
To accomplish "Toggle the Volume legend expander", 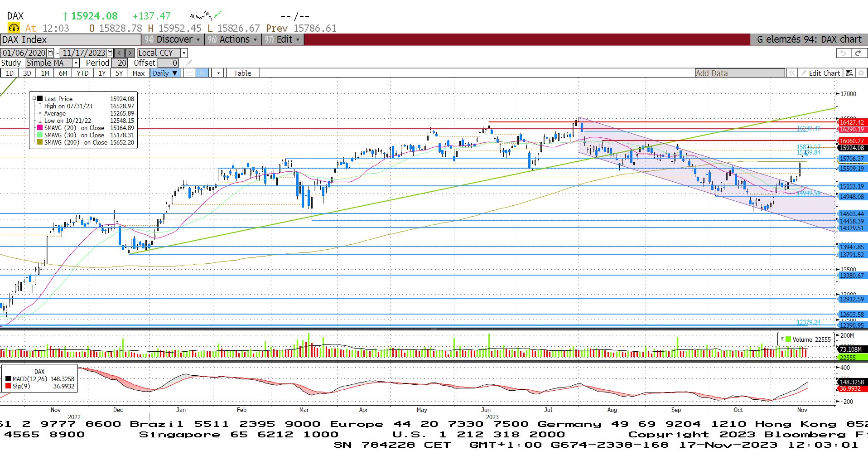I will click(782, 339).
